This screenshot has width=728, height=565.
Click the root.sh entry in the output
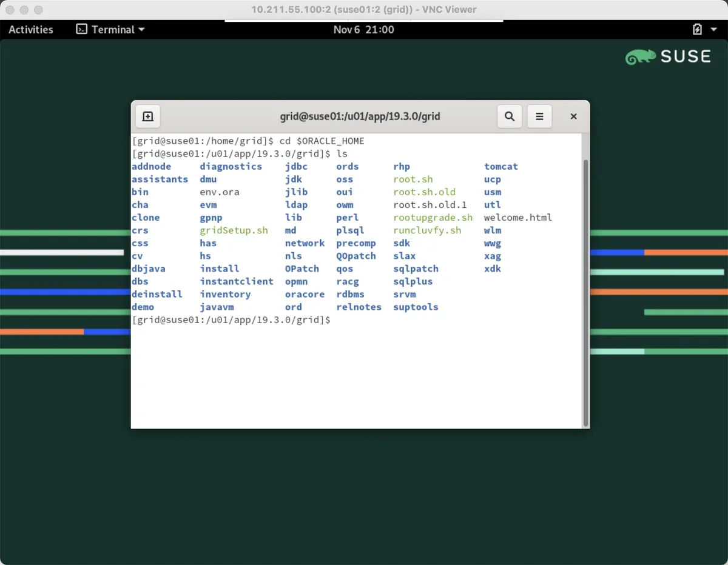pos(413,179)
